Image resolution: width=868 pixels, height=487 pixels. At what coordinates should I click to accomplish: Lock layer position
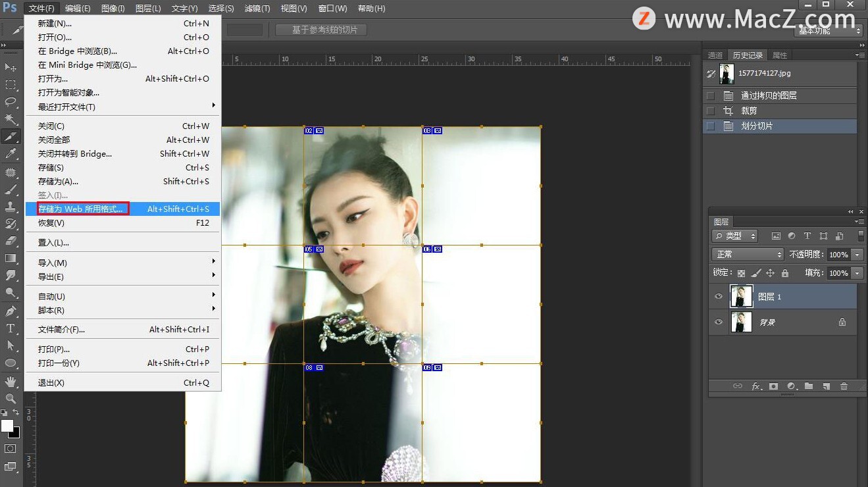[771, 272]
